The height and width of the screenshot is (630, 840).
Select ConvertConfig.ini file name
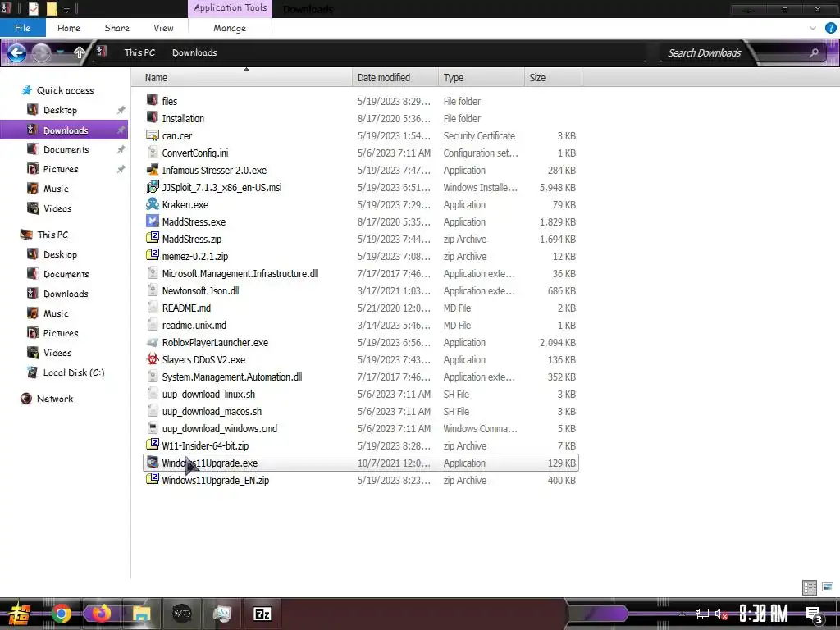[x=195, y=153]
